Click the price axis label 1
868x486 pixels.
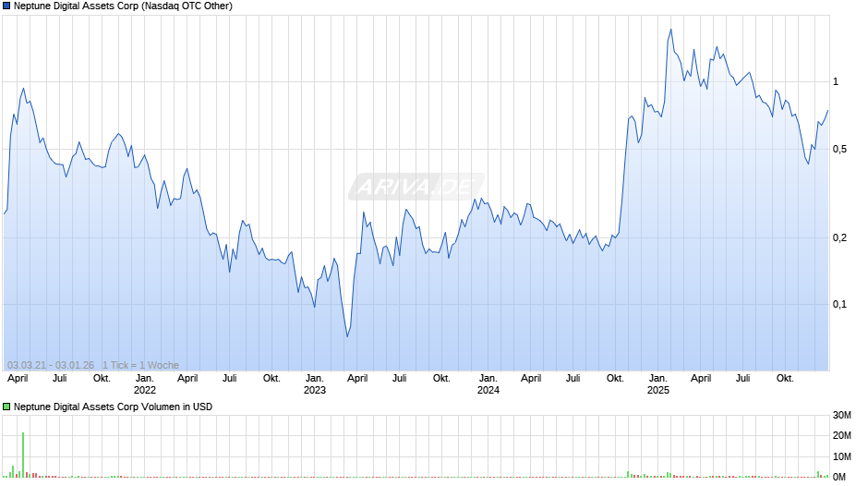tap(836, 82)
